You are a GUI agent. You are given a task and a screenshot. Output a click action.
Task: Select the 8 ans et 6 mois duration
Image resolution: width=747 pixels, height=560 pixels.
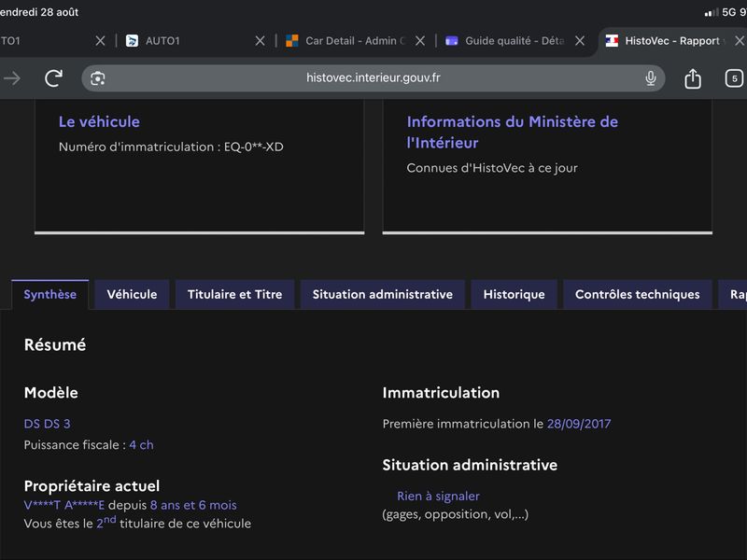tap(193, 505)
